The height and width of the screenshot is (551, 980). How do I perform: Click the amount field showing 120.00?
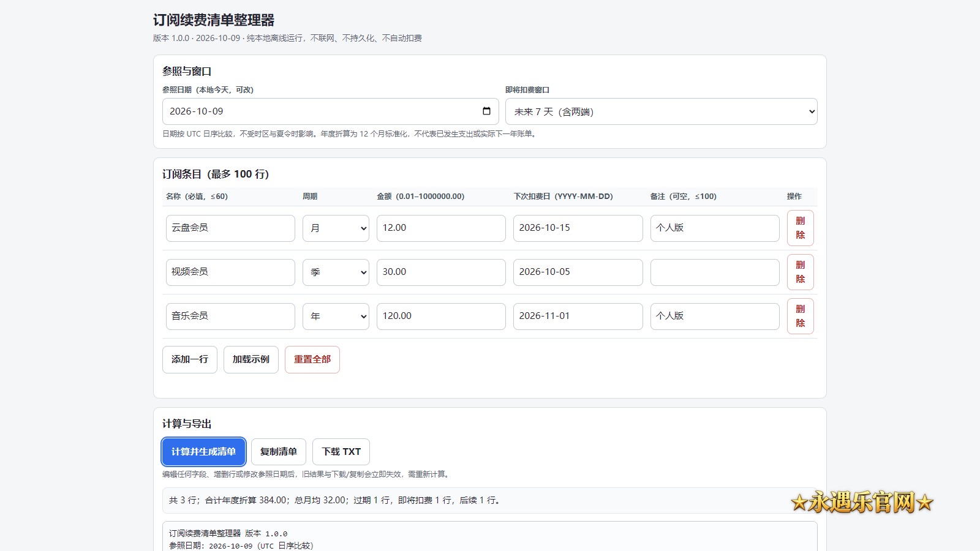(x=441, y=316)
